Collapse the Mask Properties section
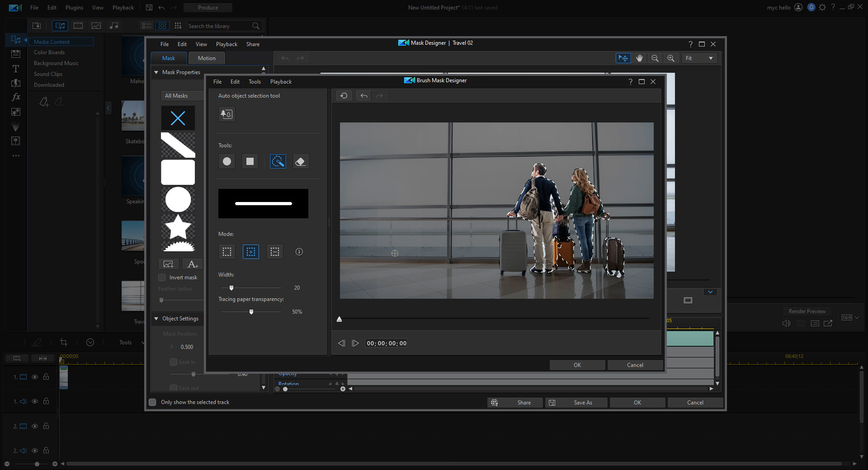Viewport: 868px width, 470px height. click(156, 72)
